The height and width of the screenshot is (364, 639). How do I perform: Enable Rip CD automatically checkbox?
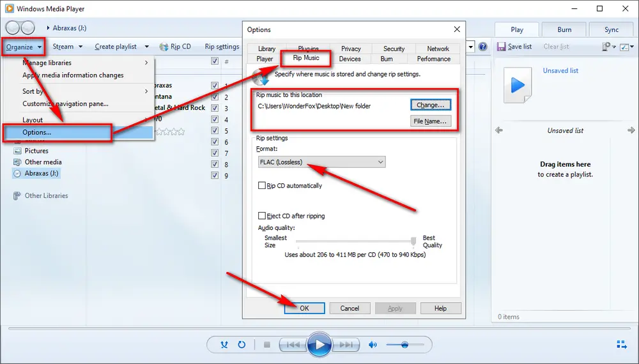(262, 185)
